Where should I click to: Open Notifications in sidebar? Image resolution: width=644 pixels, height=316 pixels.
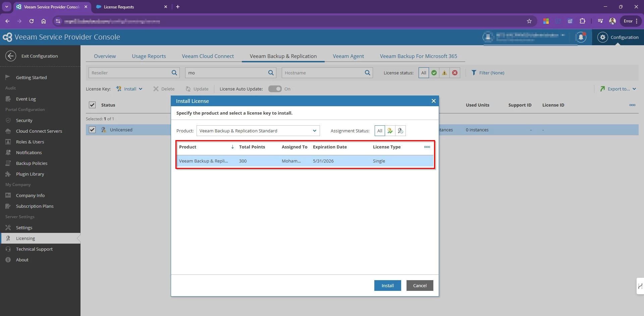click(x=29, y=152)
